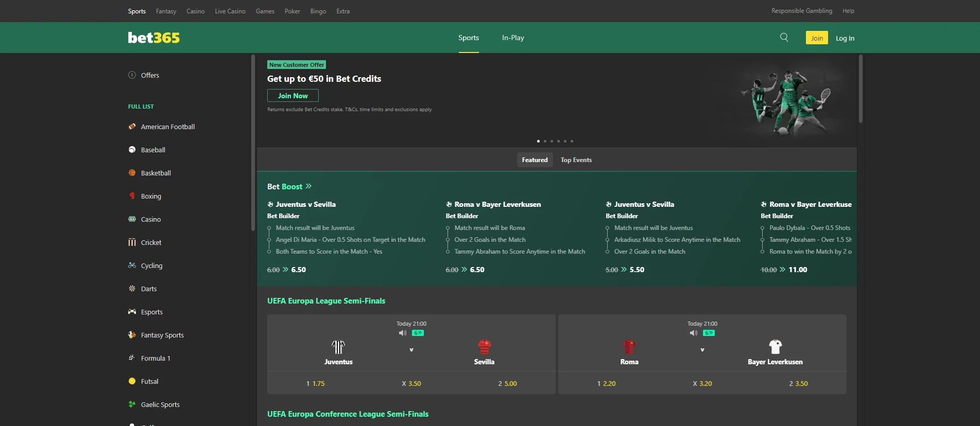This screenshot has width=980, height=426.
Task: Click audio speaker icon in Roma match
Action: pyautogui.click(x=693, y=333)
